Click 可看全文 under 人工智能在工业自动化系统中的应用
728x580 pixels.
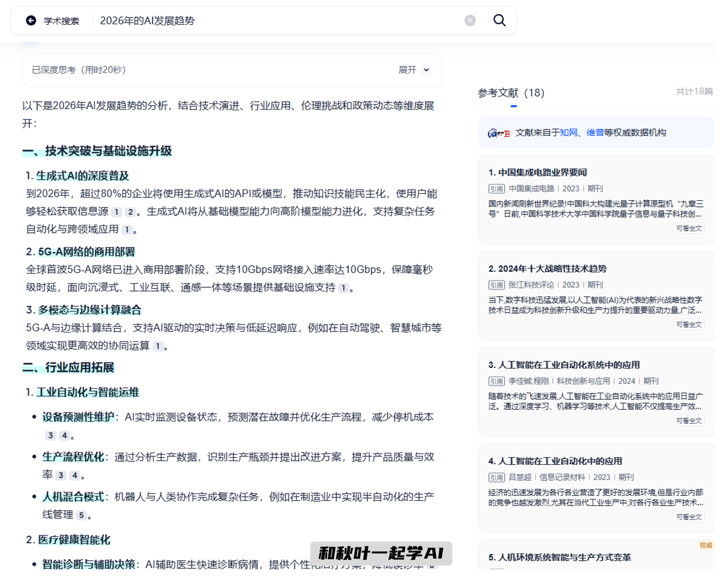(689, 421)
